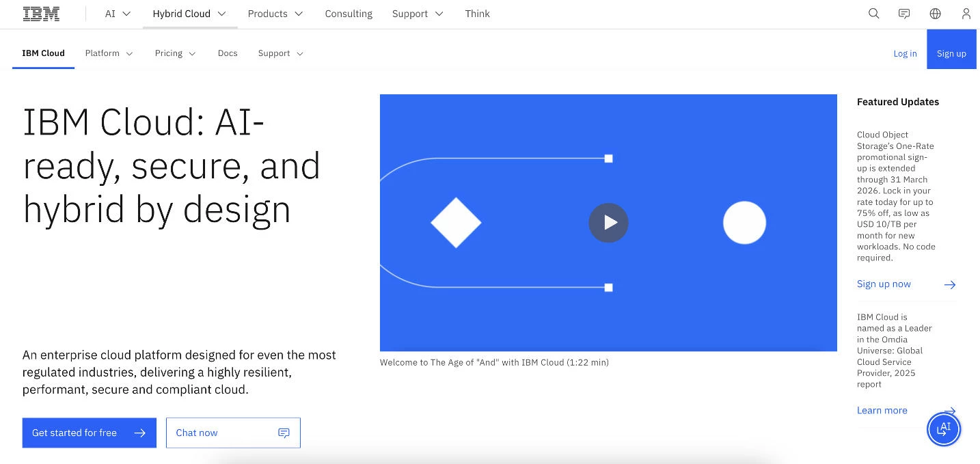The height and width of the screenshot is (464, 980).
Task: Click the IBM logo
Action: 41,14
